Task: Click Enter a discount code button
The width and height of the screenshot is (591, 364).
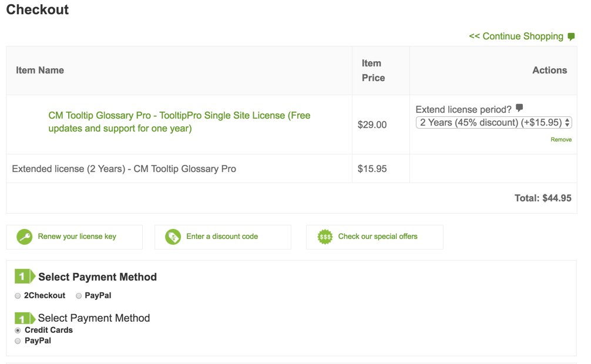Action: pyautogui.click(x=222, y=237)
